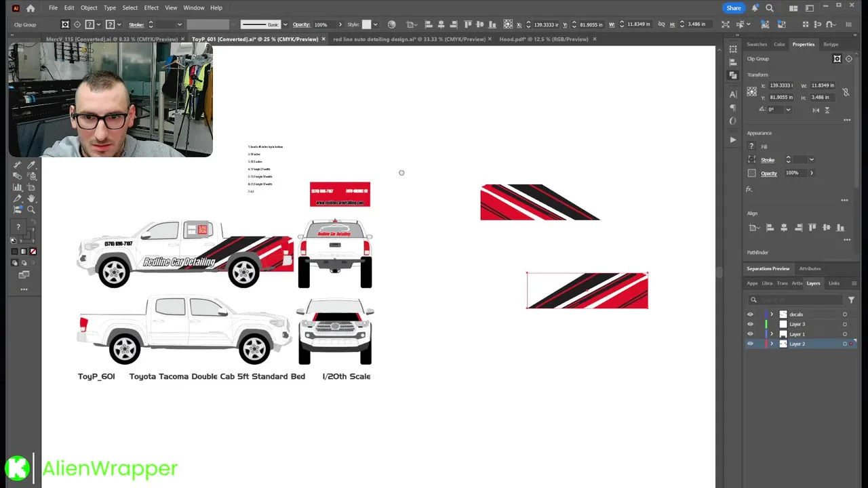Click Flip Horizontal icon in Transform section
The image size is (868, 488).
(815, 110)
